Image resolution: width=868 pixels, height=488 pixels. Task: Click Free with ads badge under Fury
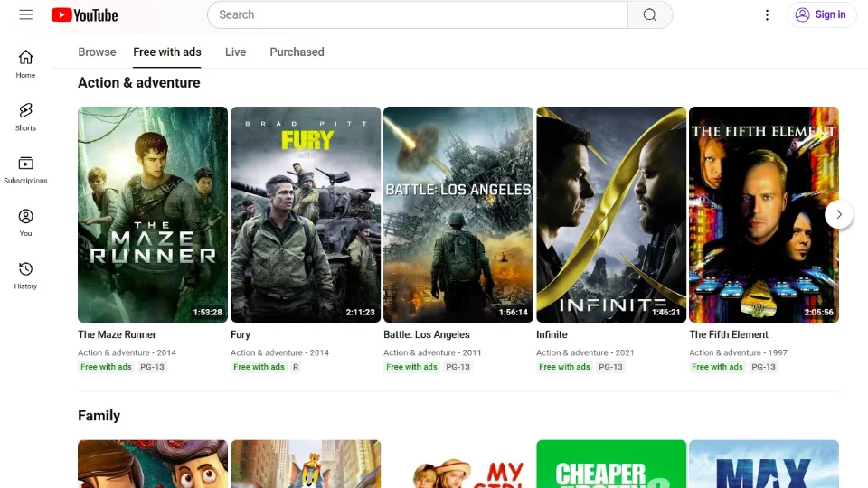click(x=259, y=367)
